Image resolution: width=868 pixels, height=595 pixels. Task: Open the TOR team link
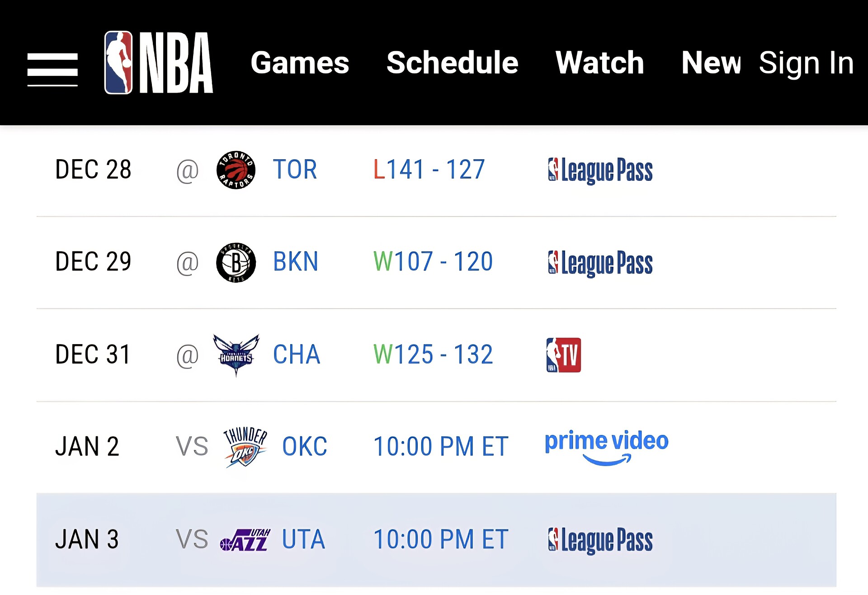click(x=295, y=170)
